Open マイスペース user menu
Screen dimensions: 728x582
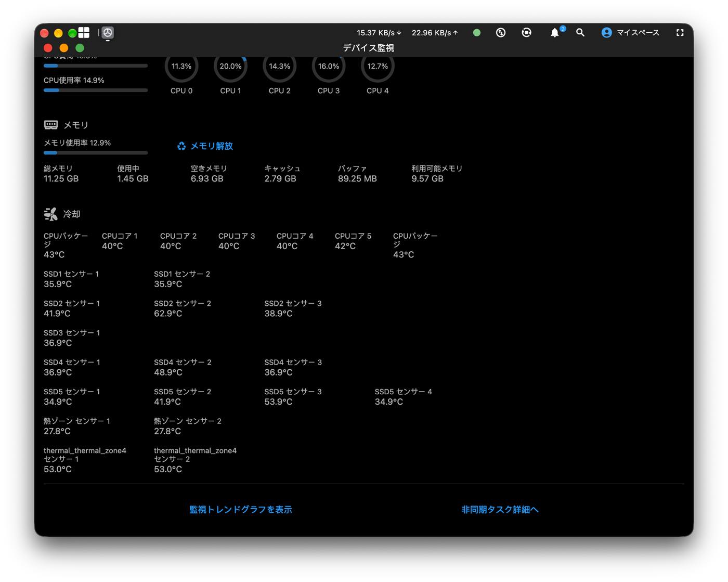(x=638, y=32)
